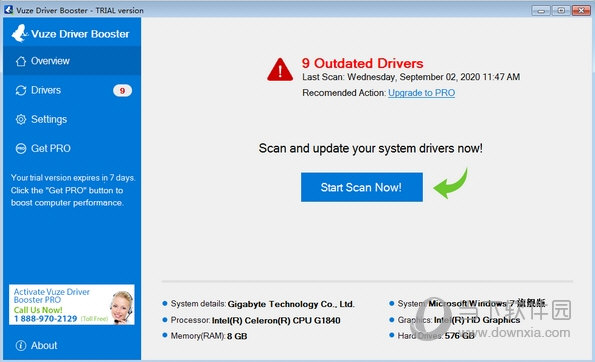This screenshot has height=362, width=595.
Task: Click the Overview home icon
Action: click(x=21, y=61)
